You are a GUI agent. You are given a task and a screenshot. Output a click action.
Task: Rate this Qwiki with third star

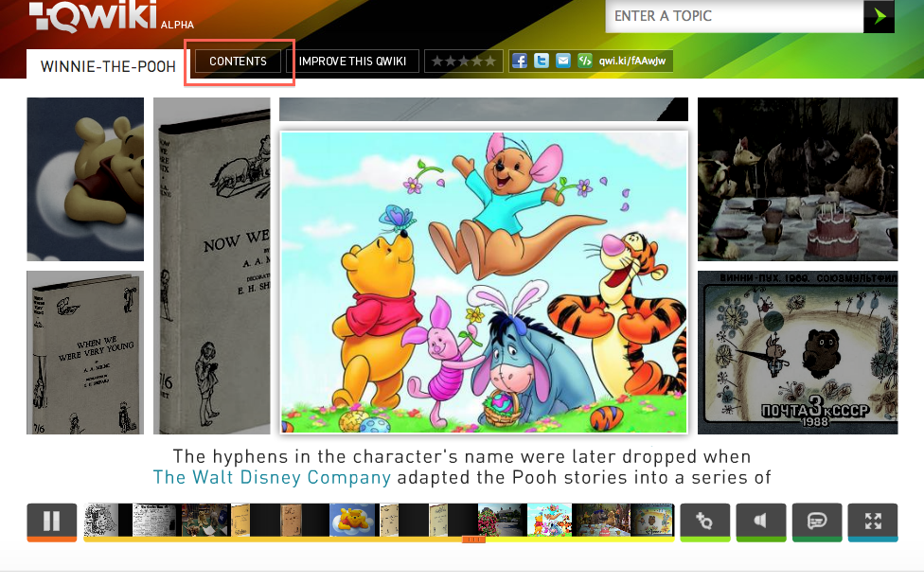464,61
